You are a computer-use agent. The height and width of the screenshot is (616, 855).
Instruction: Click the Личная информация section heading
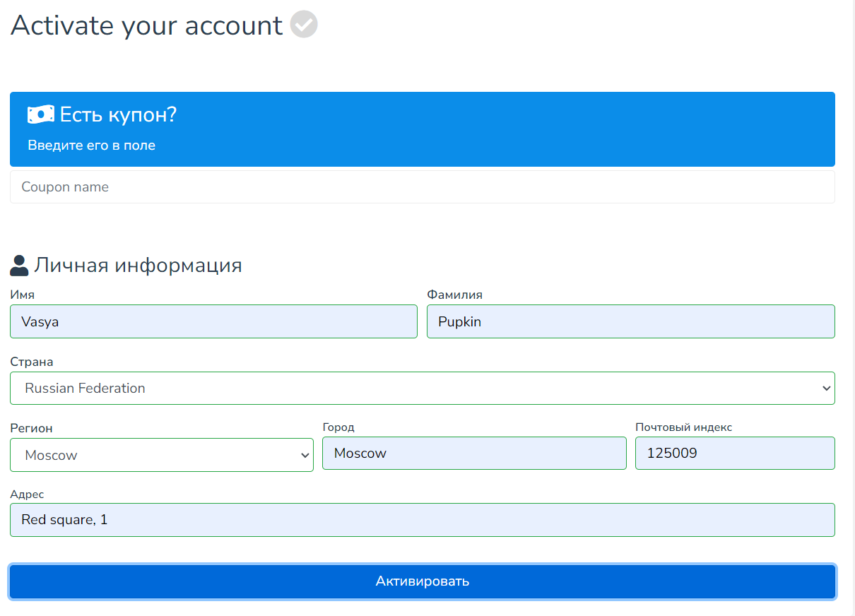138,266
